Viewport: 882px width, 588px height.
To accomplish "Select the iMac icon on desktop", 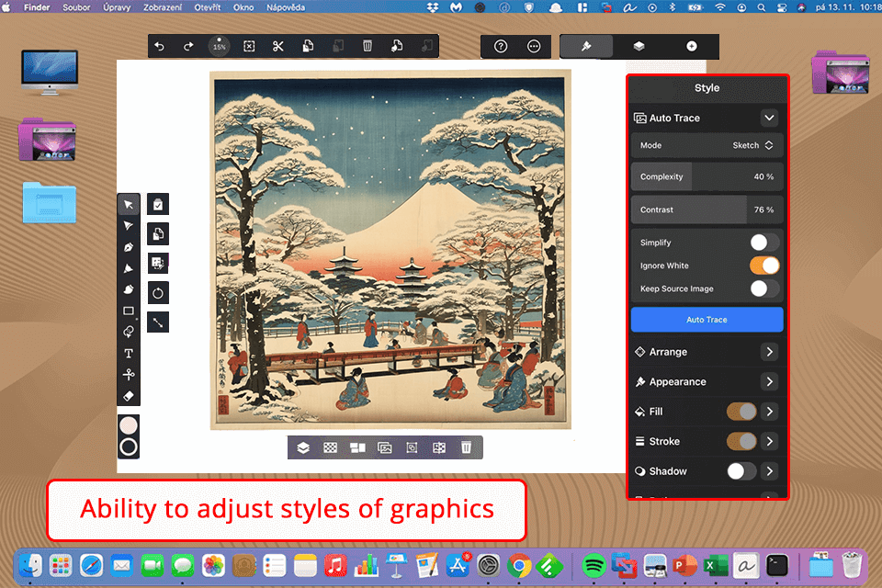I will pos(50,72).
